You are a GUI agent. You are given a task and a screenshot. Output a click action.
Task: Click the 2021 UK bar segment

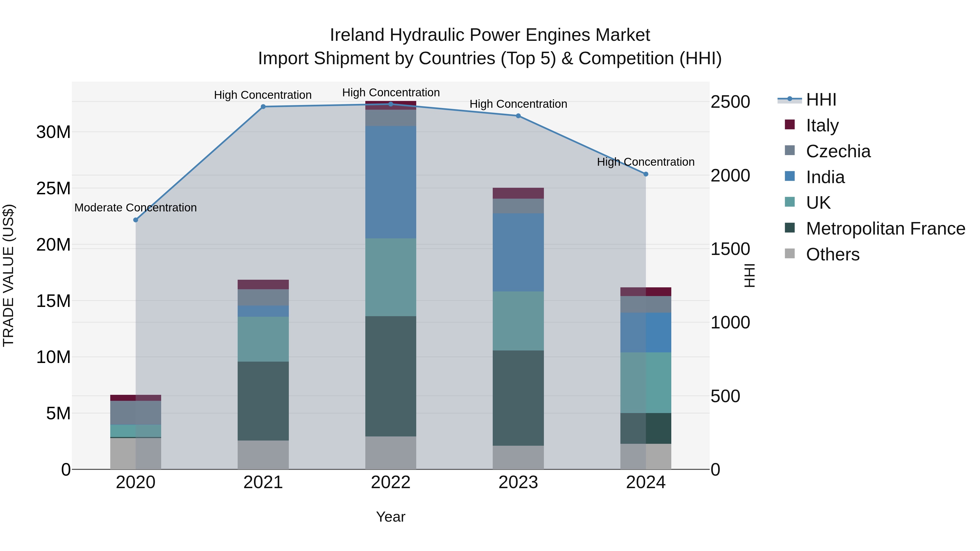pyautogui.click(x=263, y=339)
